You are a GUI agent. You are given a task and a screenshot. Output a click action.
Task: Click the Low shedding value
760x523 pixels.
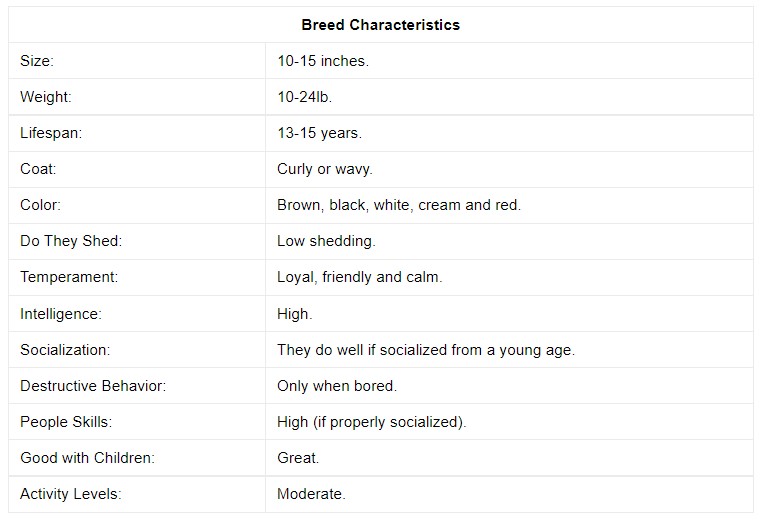point(326,241)
